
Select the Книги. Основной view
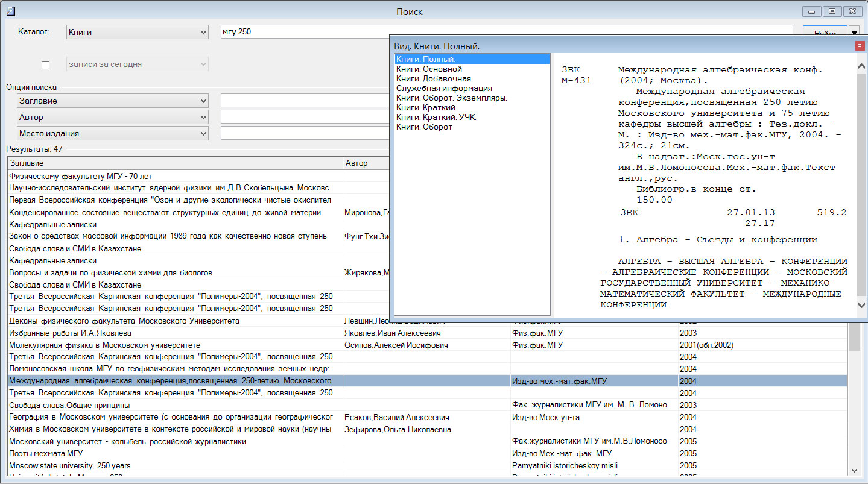[429, 69]
